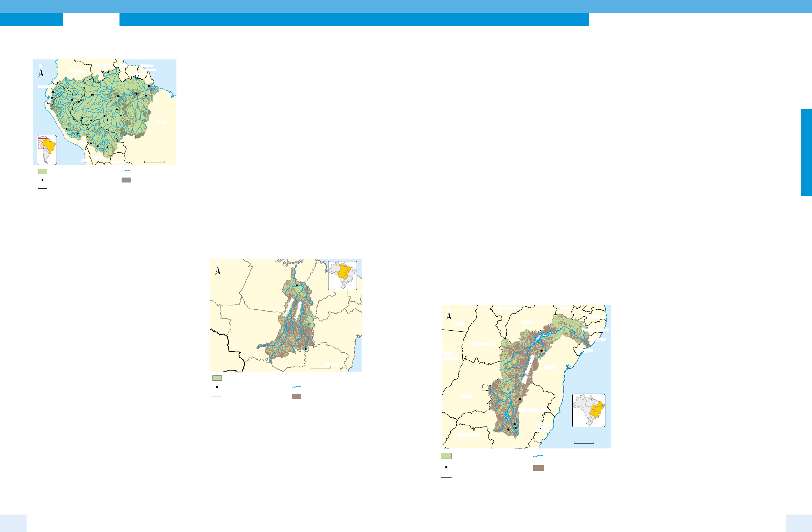Screen dimensions: 812x532
Task: Click black dot legend symbol under Tocantins-Araguaia map
Action: pos(217,387)
